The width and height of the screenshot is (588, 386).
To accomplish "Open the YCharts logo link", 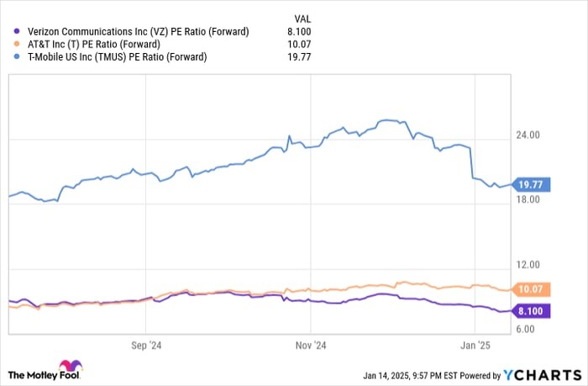I will (543, 375).
